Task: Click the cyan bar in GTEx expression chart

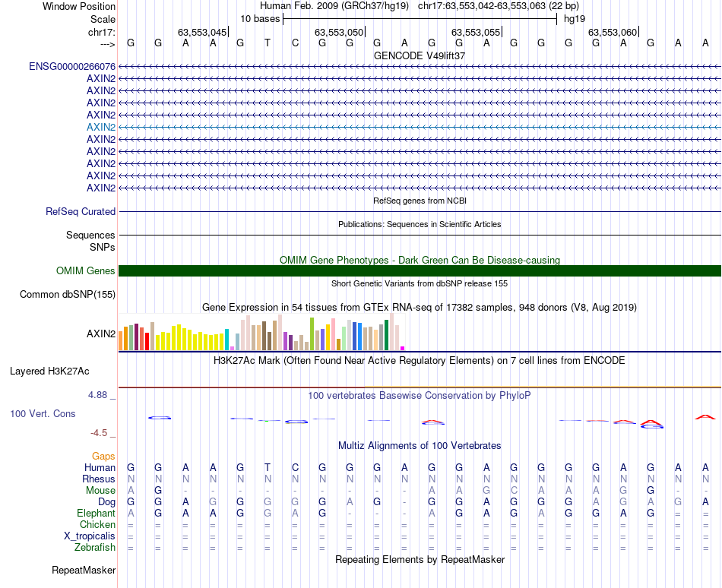Action: (226, 340)
